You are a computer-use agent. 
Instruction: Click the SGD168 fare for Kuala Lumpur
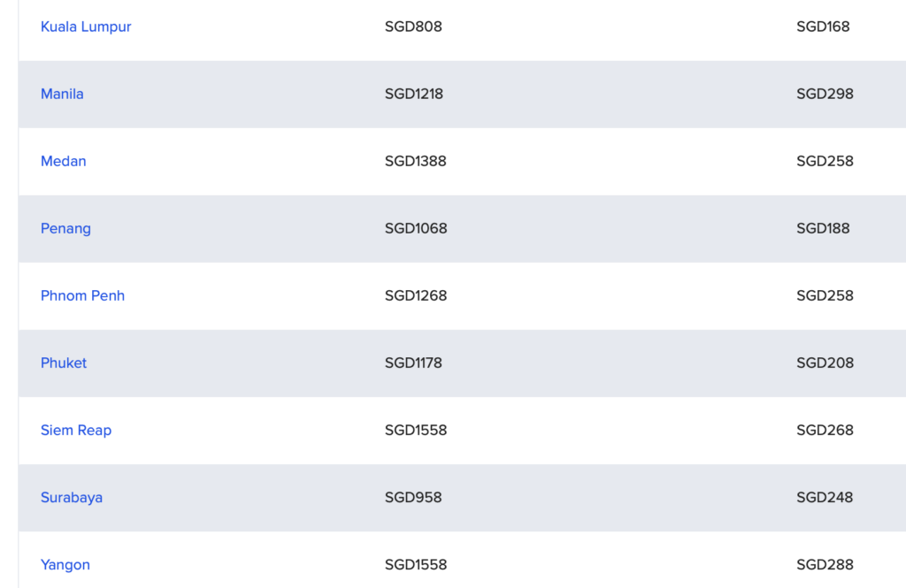823,27
